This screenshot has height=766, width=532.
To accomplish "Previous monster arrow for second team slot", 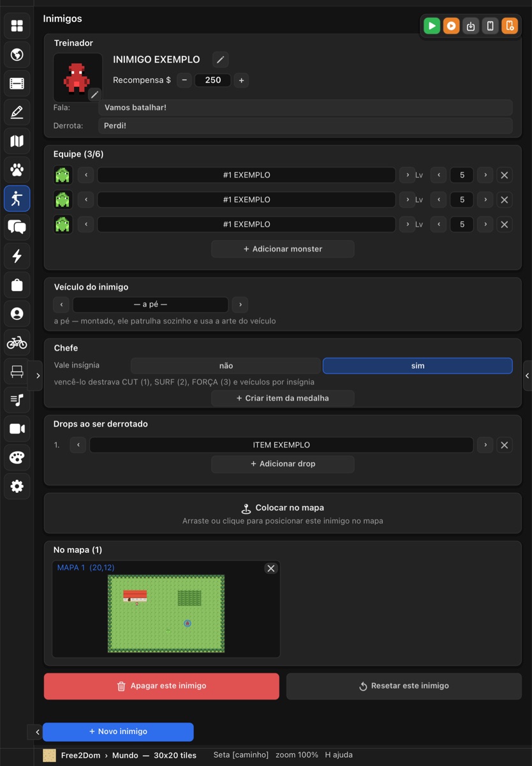I will (86, 200).
